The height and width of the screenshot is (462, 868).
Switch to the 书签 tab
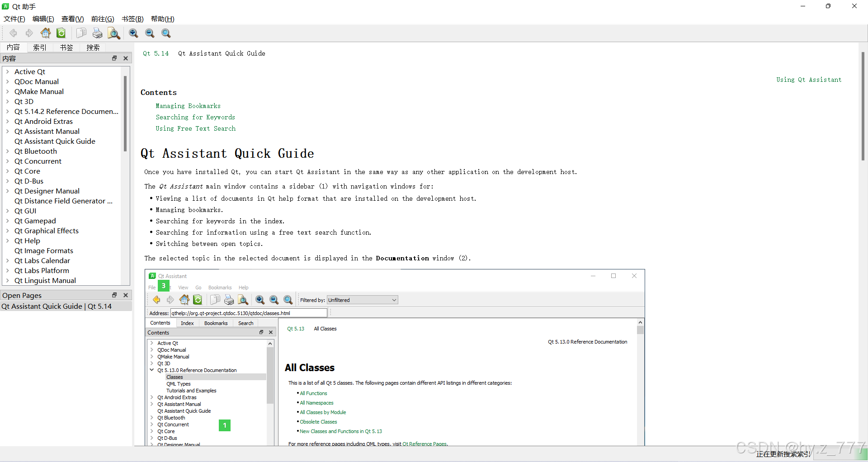(x=66, y=47)
